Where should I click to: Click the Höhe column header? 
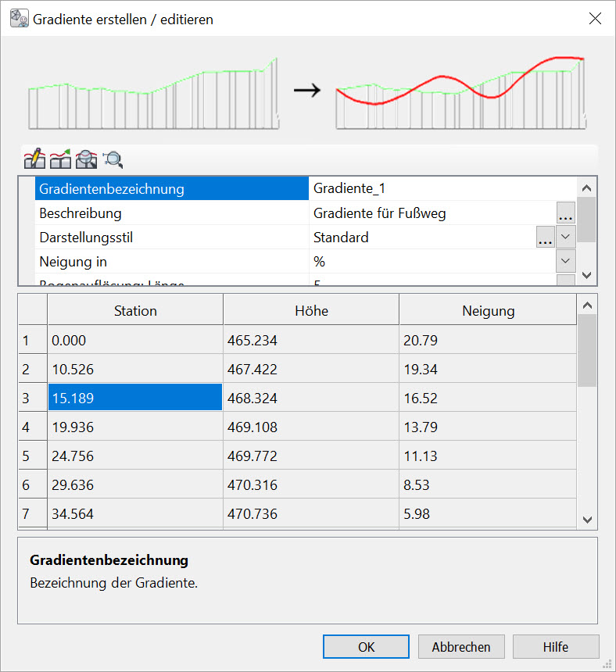pyautogui.click(x=311, y=311)
